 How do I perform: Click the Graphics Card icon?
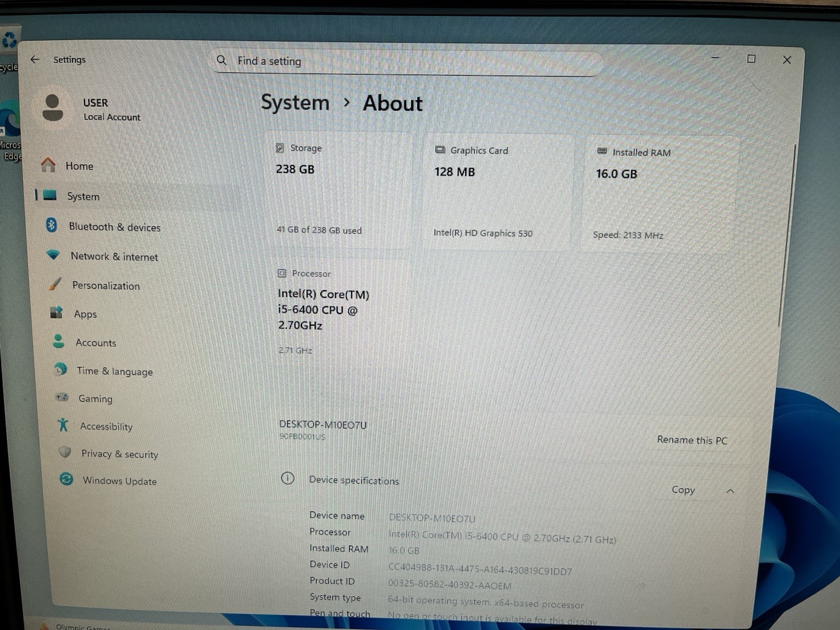click(x=440, y=150)
